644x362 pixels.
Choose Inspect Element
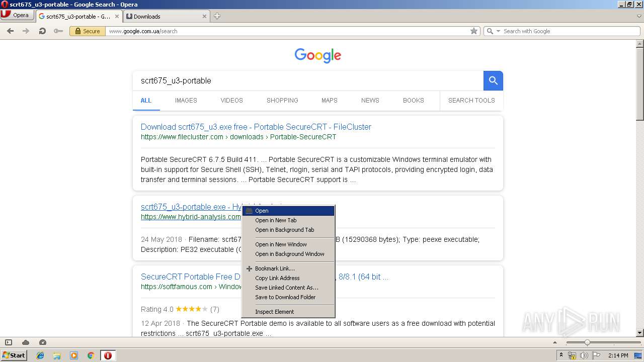click(x=288, y=312)
